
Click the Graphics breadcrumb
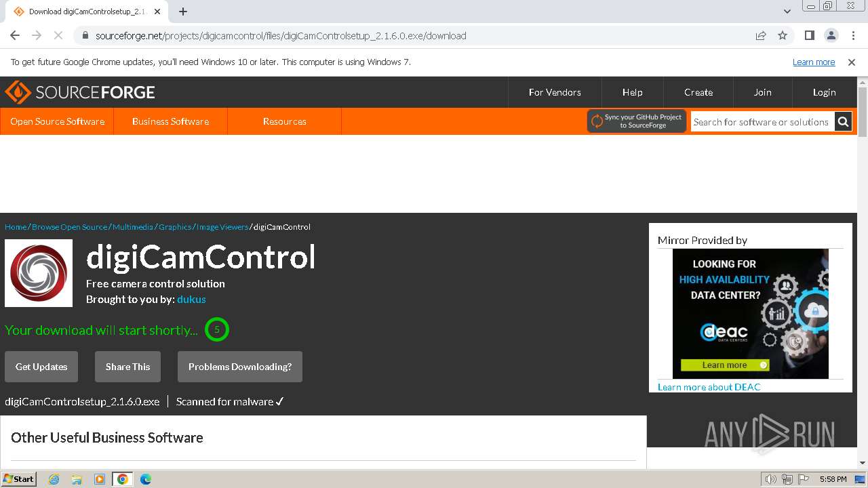[x=175, y=227]
